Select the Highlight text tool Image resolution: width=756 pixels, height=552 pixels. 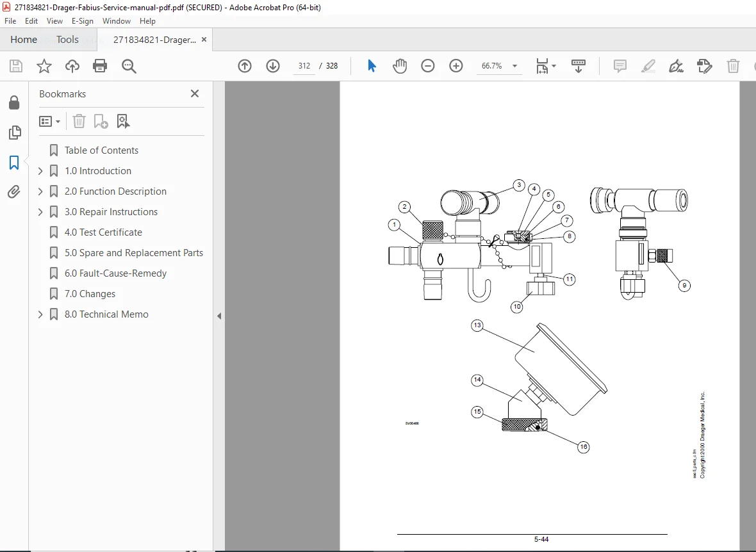(x=648, y=66)
